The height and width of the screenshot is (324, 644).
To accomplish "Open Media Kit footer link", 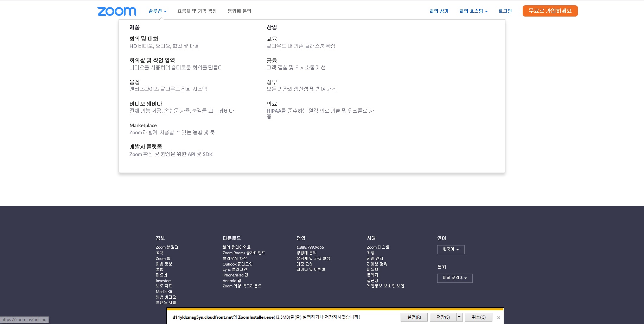I will pyautogui.click(x=164, y=292).
